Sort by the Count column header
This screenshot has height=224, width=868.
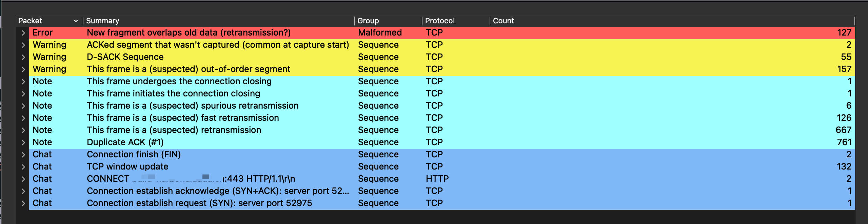(x=672, y=21)
